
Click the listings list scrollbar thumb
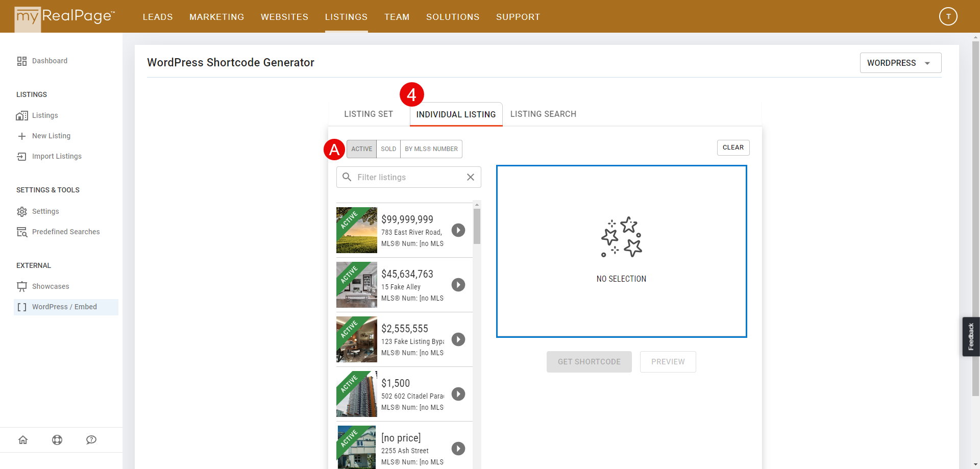click(477, 226)
